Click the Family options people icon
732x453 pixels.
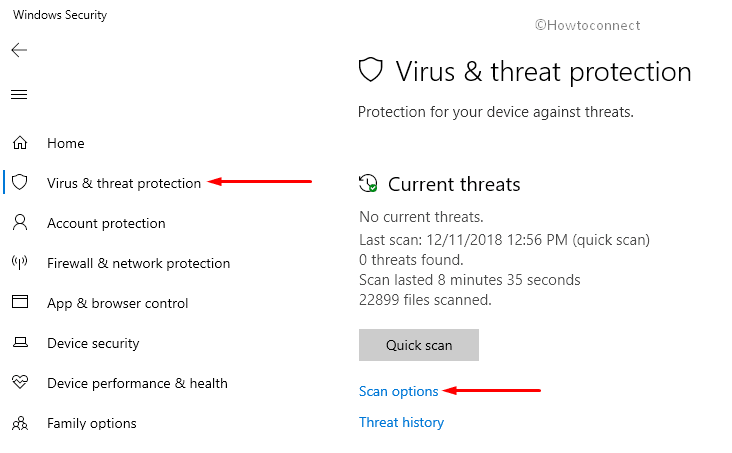(20, 423)
